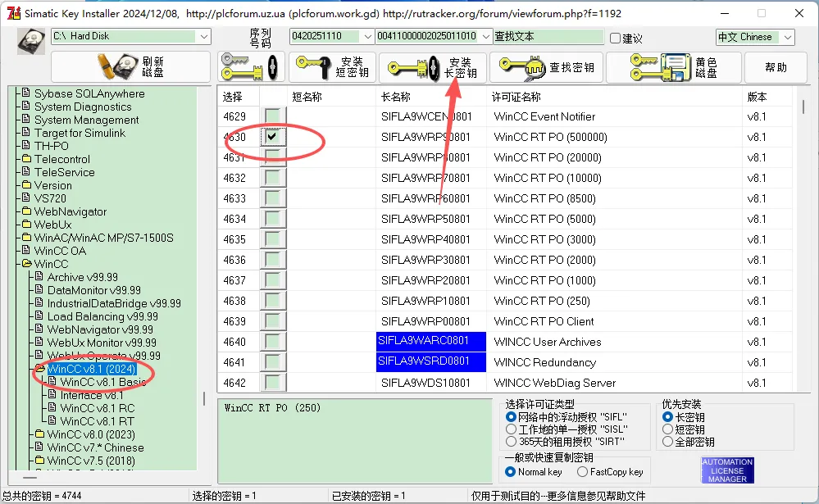The image size is (819, 504).
Task: Select 365-day rental "SIRT" radio button
Action: click(x=511, y=442)
